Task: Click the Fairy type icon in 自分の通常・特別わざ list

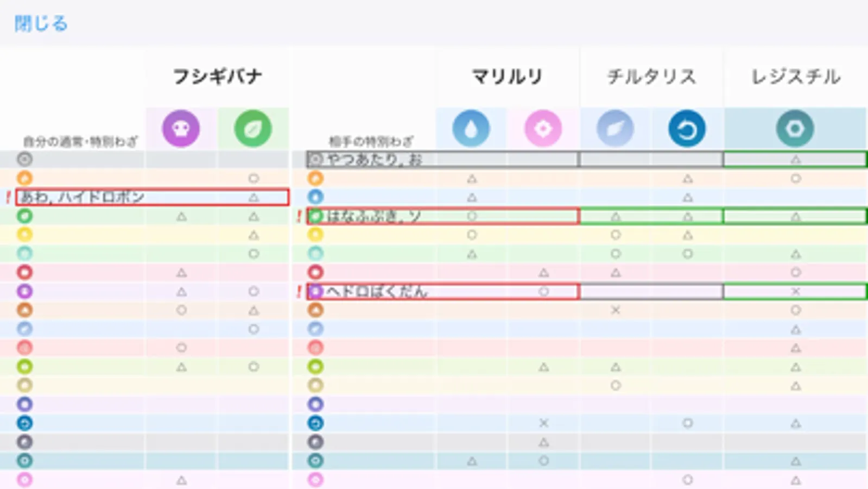Action: [x=24, y=480]
